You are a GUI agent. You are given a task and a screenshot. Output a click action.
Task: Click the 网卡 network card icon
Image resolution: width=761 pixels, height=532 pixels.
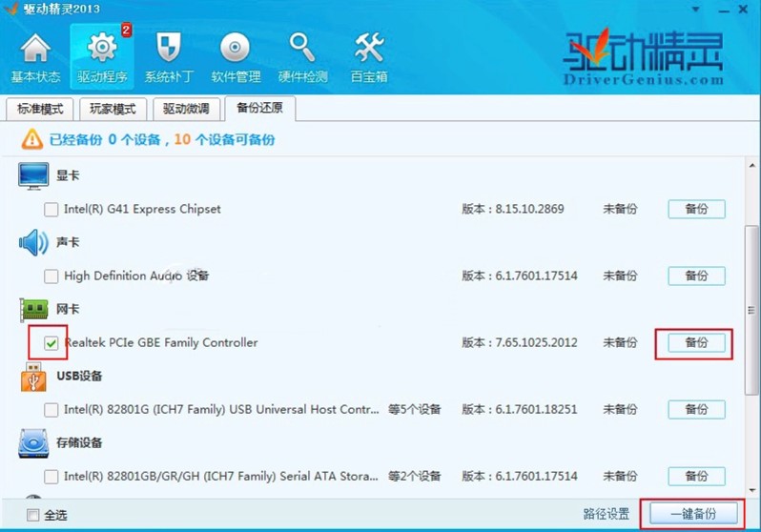(x=33, y=309)
